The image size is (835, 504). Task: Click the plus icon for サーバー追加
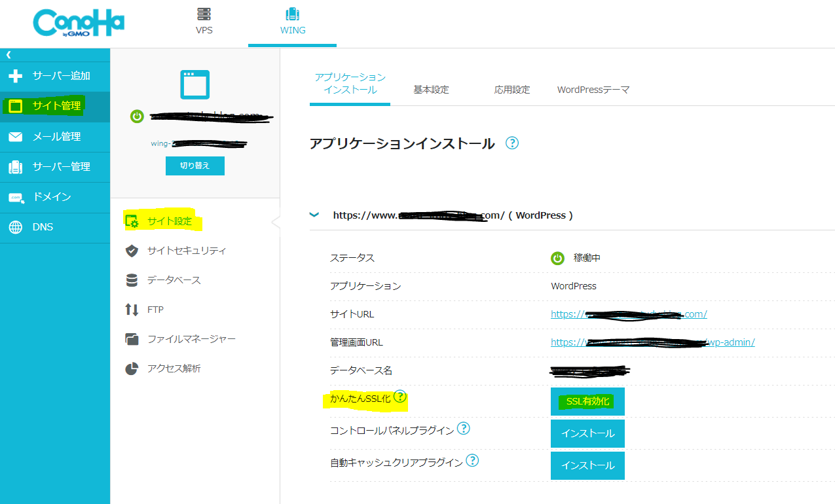15,76
